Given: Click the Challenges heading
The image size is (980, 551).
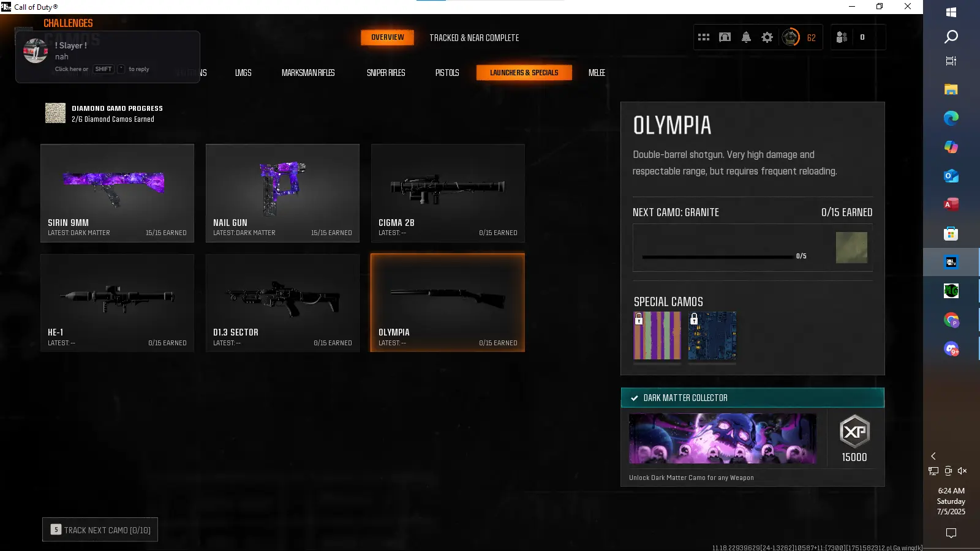Looking at the screenshot, I should (68, 23).
